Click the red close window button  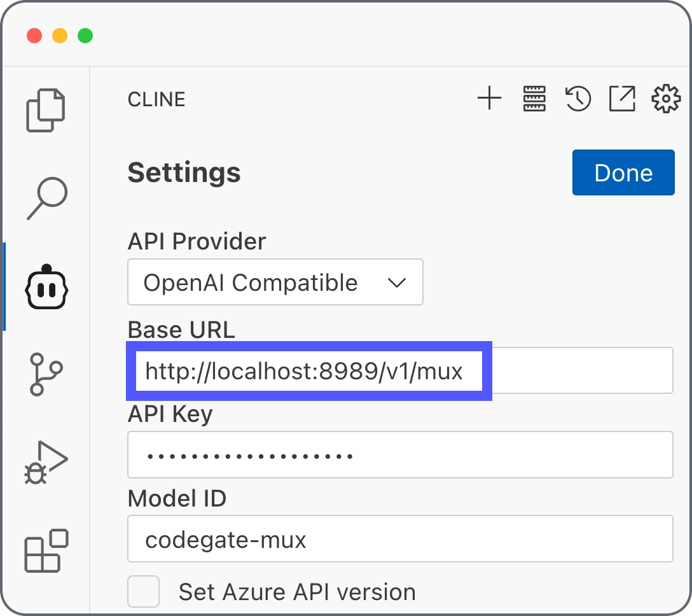tap(34, 36)
